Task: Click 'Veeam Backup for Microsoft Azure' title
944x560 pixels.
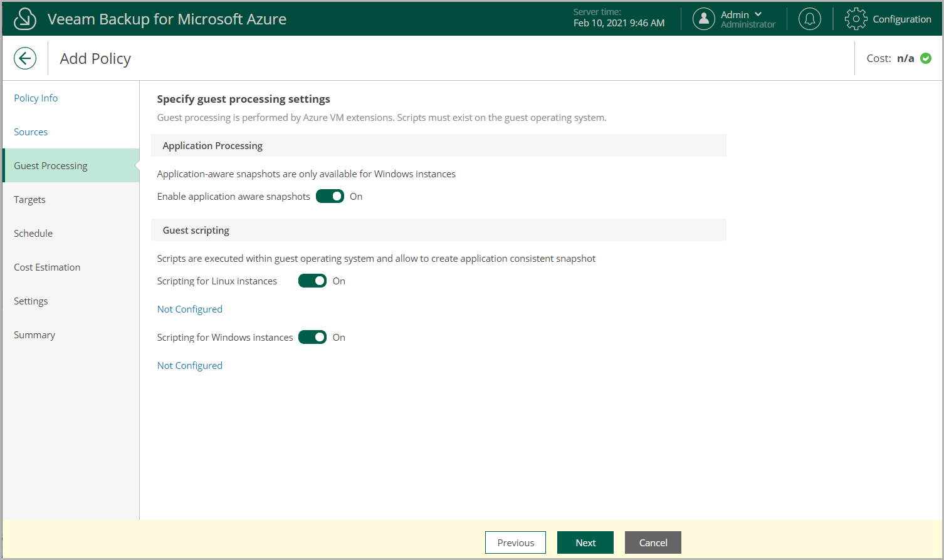Action: 167,19
